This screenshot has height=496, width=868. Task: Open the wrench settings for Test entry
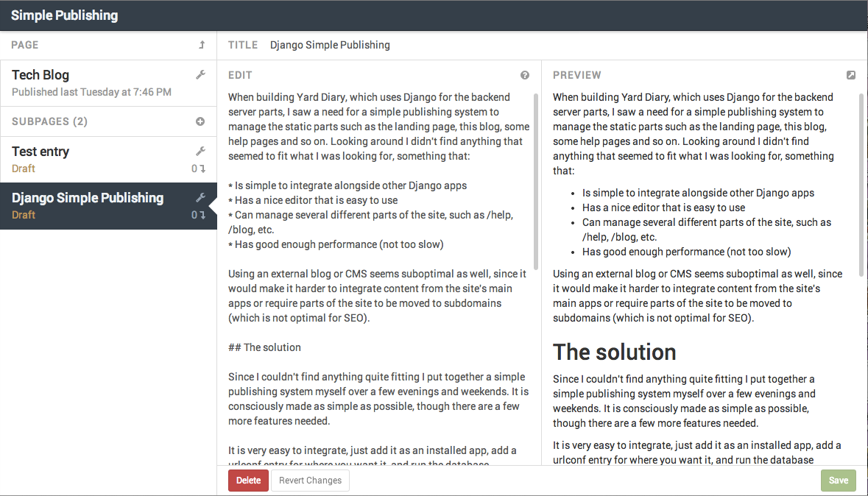[x=200, y=151]
